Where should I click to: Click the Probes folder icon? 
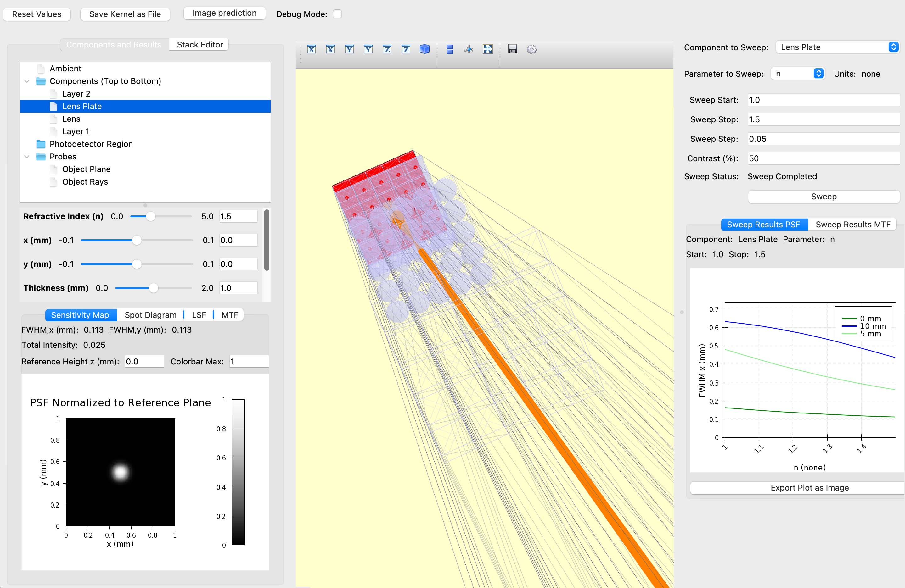41,157
